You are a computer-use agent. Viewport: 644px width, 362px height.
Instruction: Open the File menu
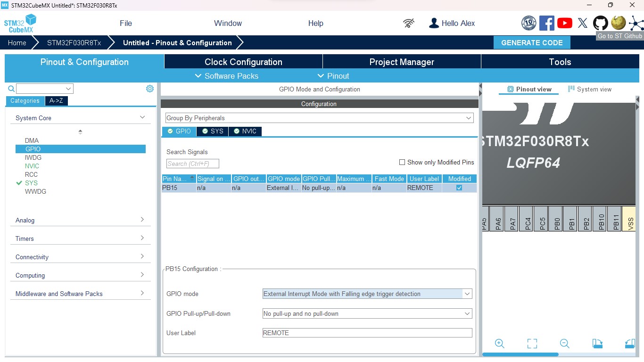[x=126, y=23]
